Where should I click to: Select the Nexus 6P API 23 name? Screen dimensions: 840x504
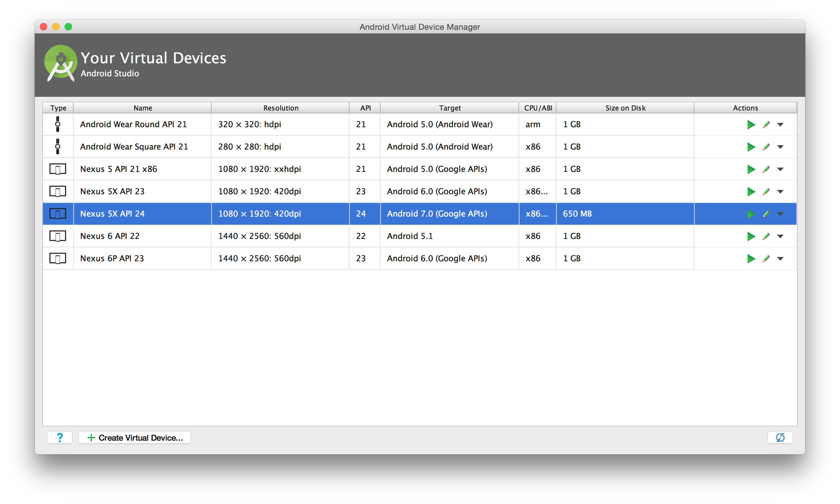tap(112, 259)
